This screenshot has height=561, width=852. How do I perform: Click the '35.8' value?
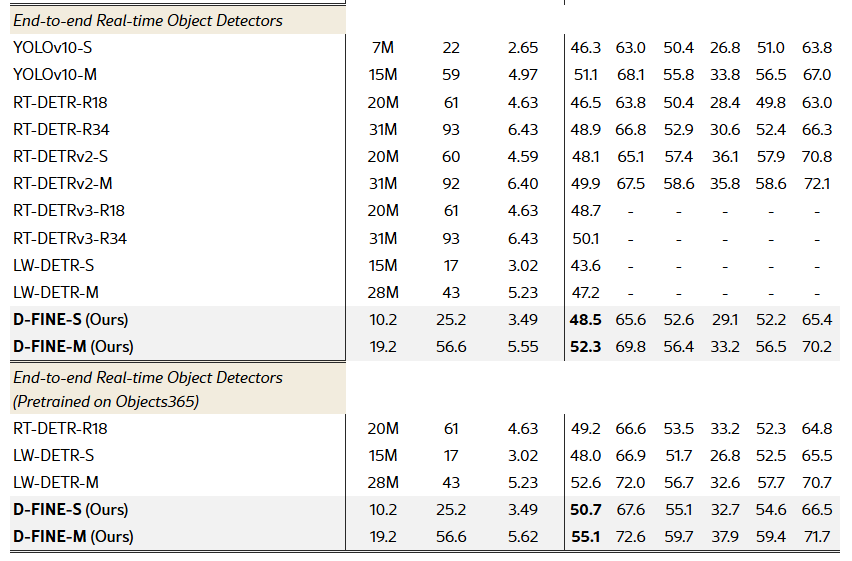[x=725, y=184]
